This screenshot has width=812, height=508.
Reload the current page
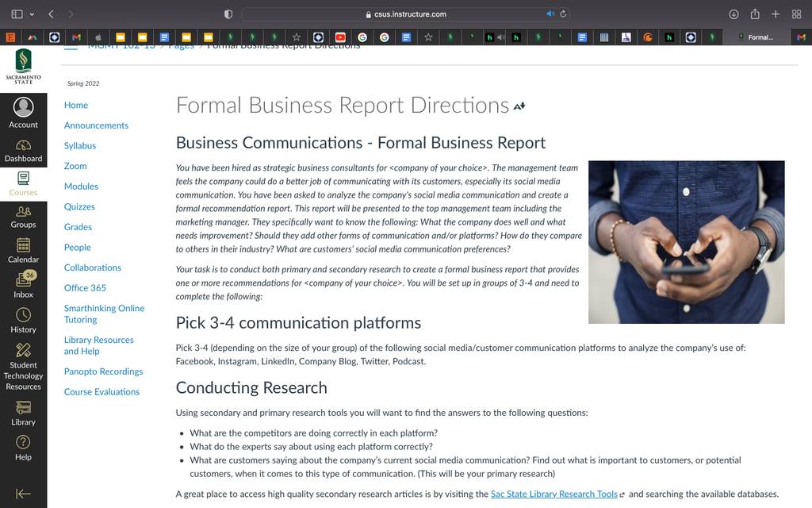[x=563, y=14]
